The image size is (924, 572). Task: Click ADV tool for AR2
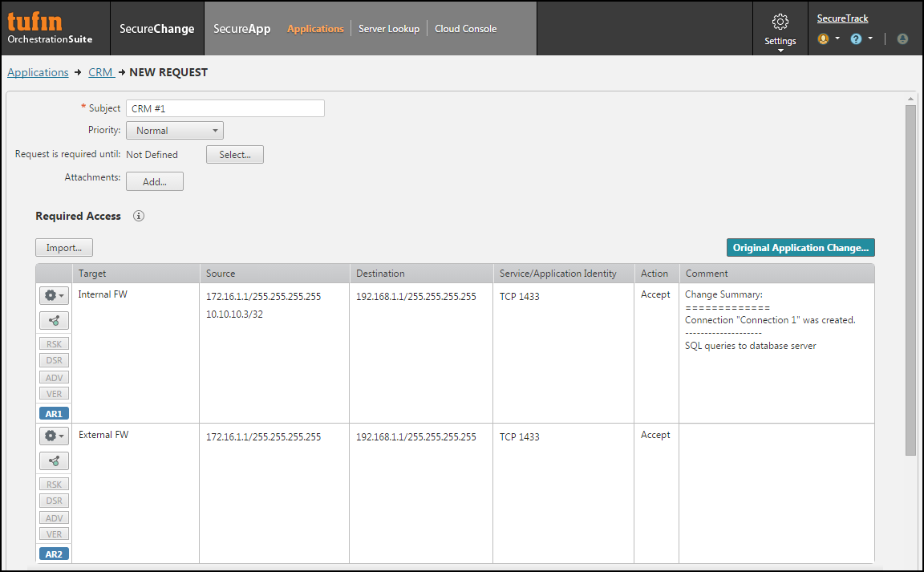pos(54,517)
